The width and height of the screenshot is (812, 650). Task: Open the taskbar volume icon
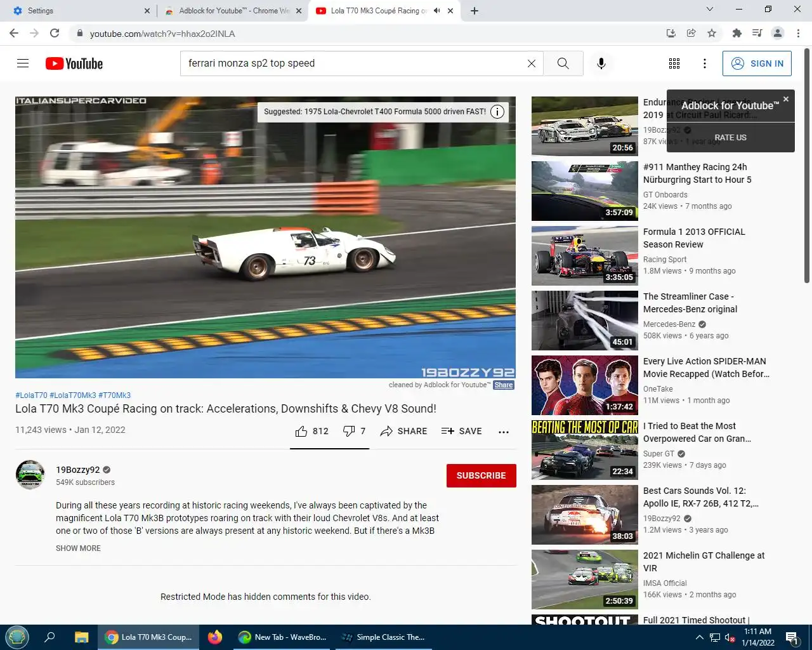pyautogui.click(x=730, y=637)
